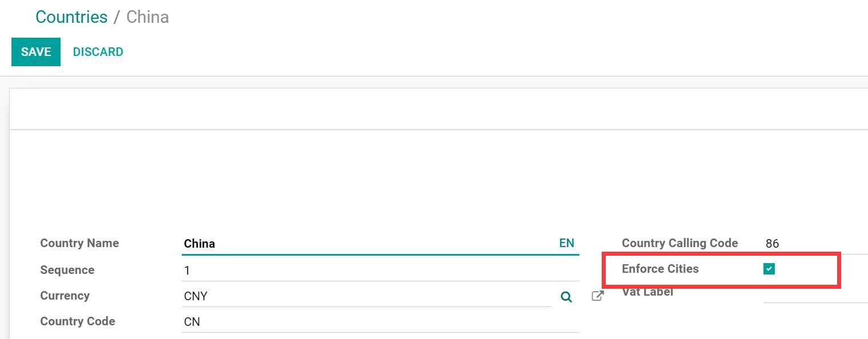Select the Country Calling Code field with 86

(814, 244)
